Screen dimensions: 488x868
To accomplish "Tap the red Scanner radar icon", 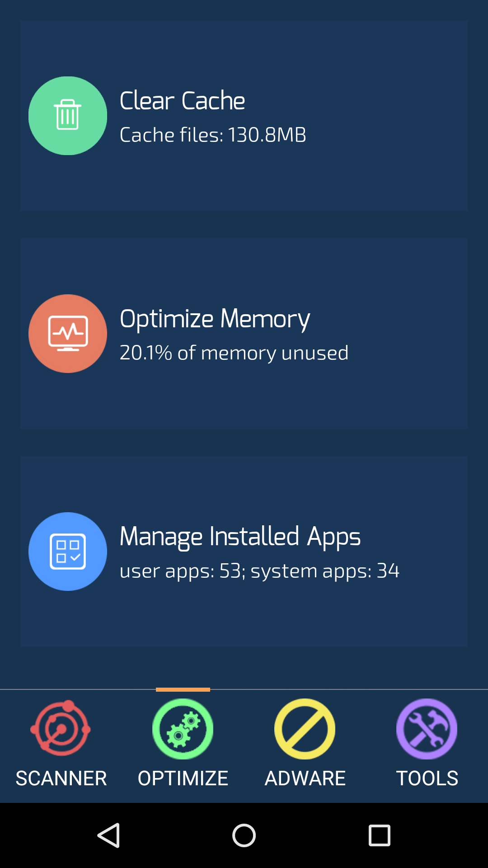I will coord(61,728).
